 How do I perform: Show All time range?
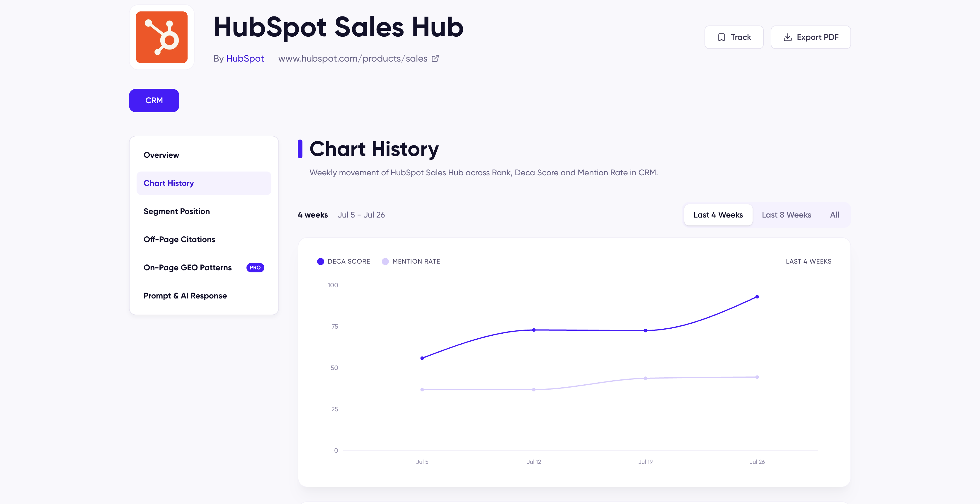[835, 215]
